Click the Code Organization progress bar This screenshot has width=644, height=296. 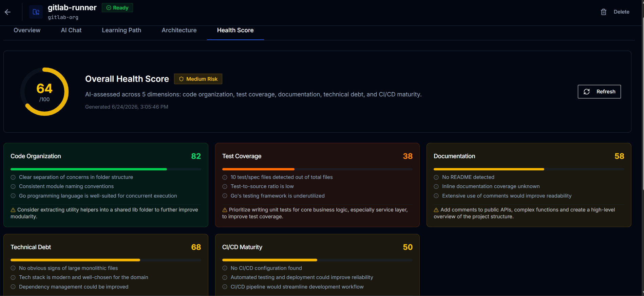[106, 169]
